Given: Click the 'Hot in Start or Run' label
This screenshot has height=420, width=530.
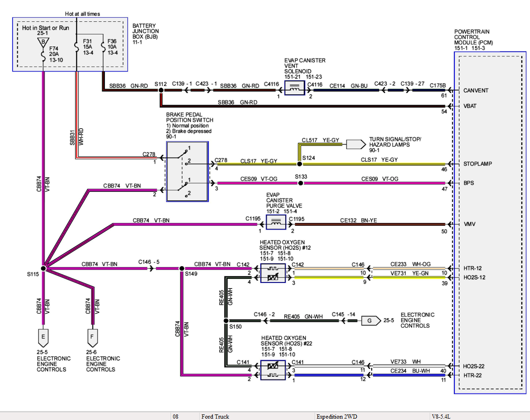Looking at the screenshot, I should (46, 28).
